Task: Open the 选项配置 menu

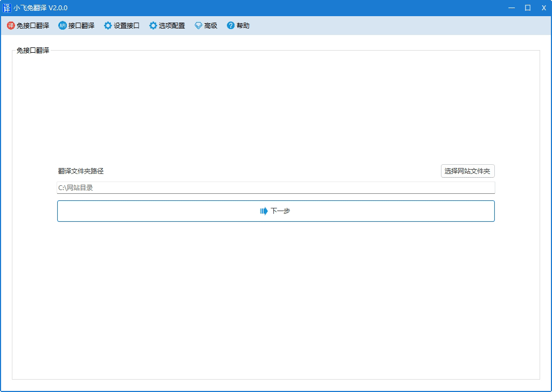Action: click(172, 25)
